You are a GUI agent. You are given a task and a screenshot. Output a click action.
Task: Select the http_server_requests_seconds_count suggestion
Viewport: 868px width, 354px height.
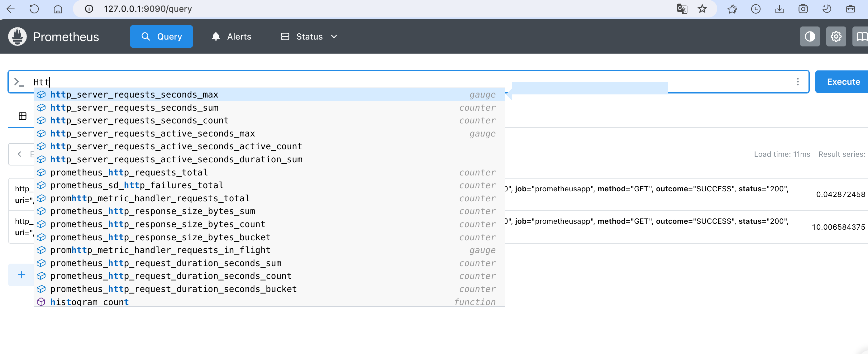click(x=139, y=120)
